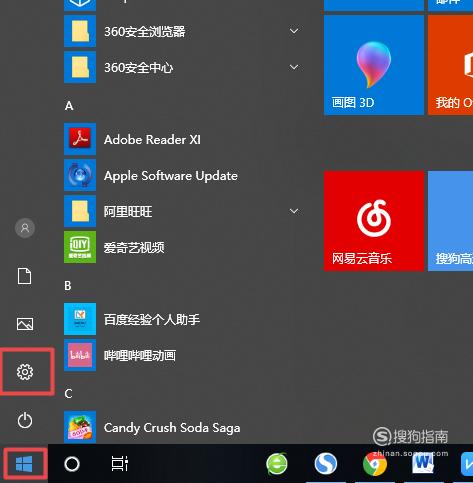Open the Sogou light blue tile

[x=450, y=221]
